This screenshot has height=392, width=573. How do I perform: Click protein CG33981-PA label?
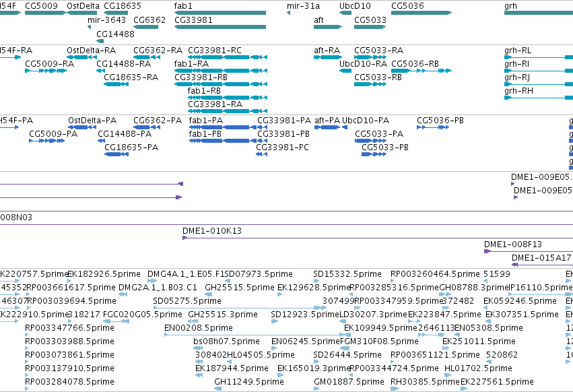pyautogui.click(x=284, y=121)
